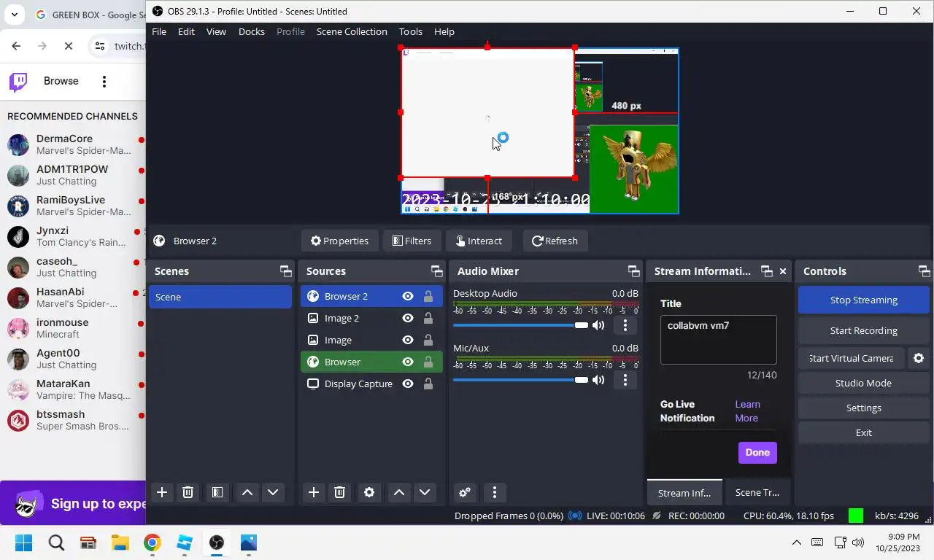Image resolution: width=934 pixels, height=560 pixels.
Task: Open Mic/Aux options three-dot menu
Action: [625, 380]
